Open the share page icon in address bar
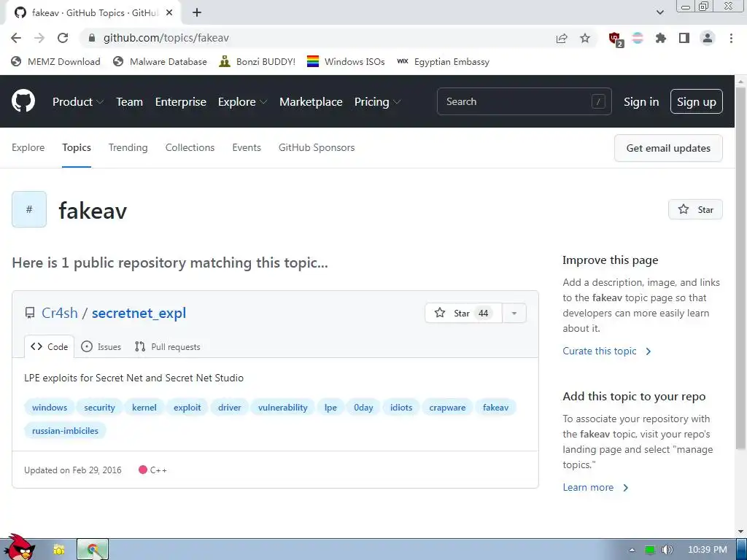 562,38
